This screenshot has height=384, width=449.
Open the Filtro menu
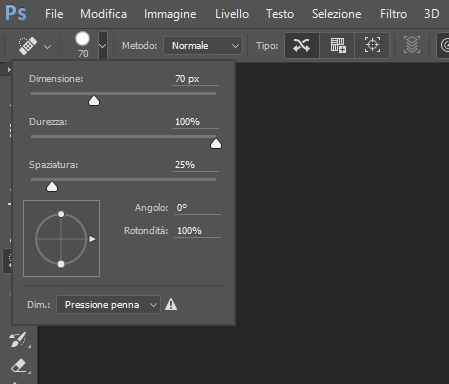(393, 14)
